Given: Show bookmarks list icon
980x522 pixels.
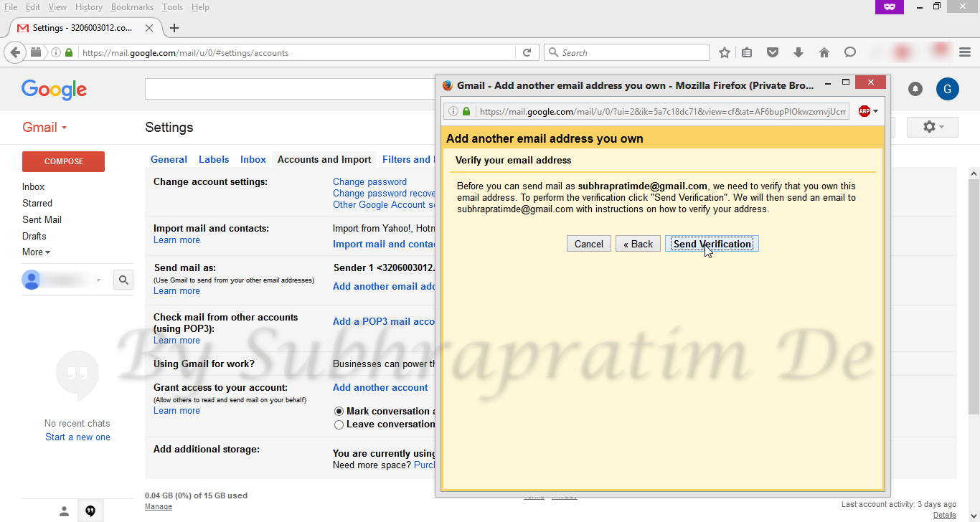Looking at the screenshot, I should click(x=747, y=52).
